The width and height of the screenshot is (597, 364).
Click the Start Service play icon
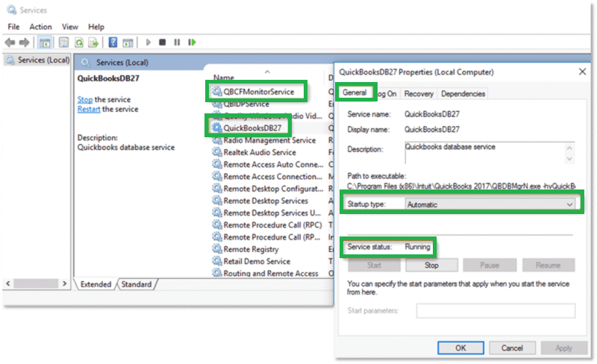coord(148,43)
